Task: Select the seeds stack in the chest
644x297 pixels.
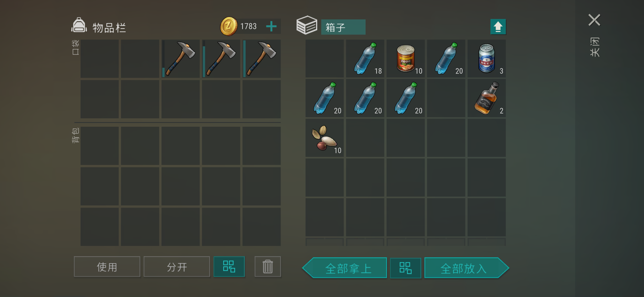Action: (x=325, y=138)
